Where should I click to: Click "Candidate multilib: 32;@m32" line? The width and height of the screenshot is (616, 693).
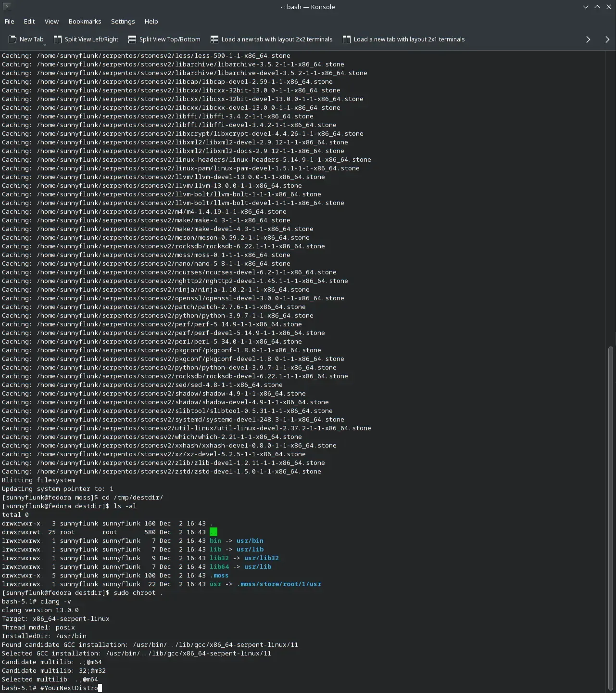pos(54,671)
